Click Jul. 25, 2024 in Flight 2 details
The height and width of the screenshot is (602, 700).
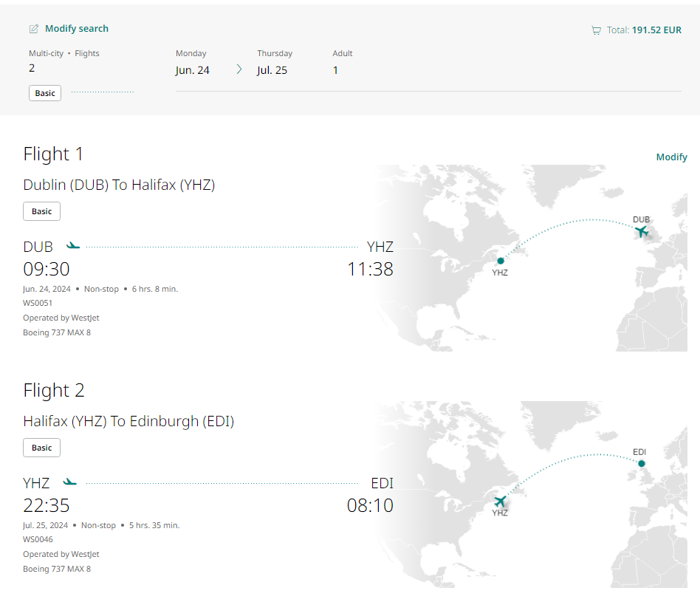[46, 525]
